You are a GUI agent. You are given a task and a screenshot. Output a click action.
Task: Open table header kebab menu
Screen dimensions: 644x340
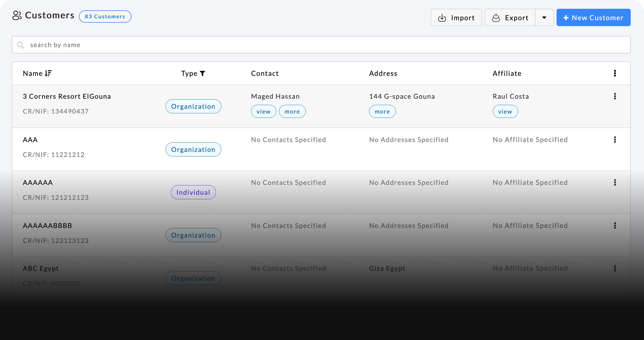pos(615,73)
